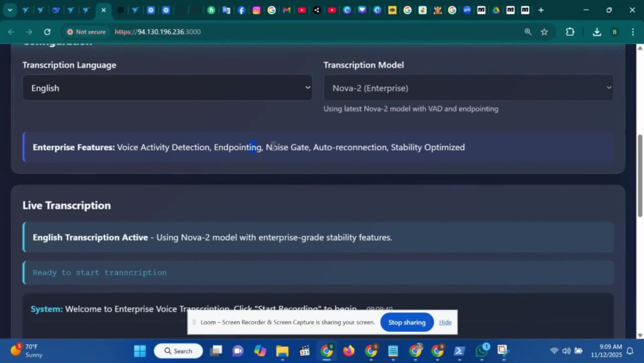The height and width of the screenshot is (363, 644).
Task: Open the Windows Start menu
Action: [x=140, y=351]
